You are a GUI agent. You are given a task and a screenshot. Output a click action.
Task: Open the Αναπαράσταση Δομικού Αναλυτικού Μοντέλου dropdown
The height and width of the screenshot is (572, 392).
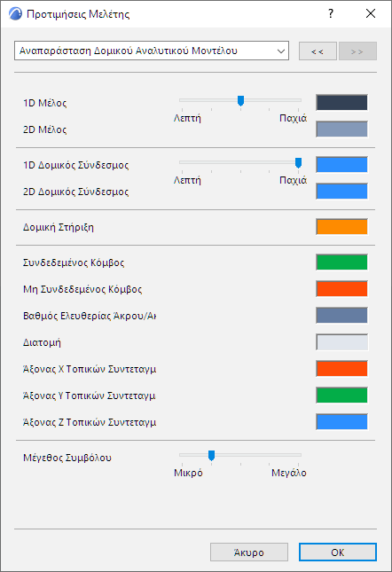152,51
